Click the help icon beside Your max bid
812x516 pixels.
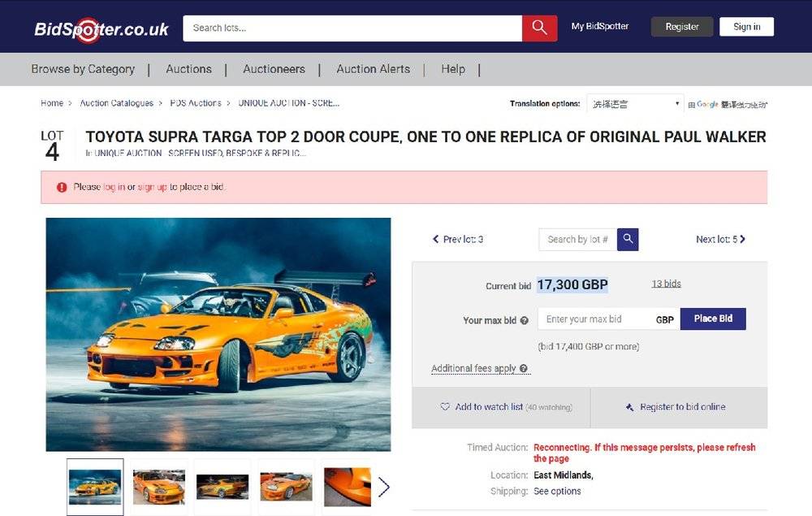[x=524, y=321]
